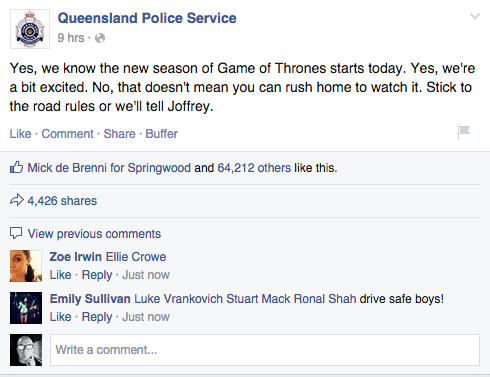Open Zoe Irwin's profile picture
Image resolution: width=490 pixels, height=377 pixels.
point(26,266)
